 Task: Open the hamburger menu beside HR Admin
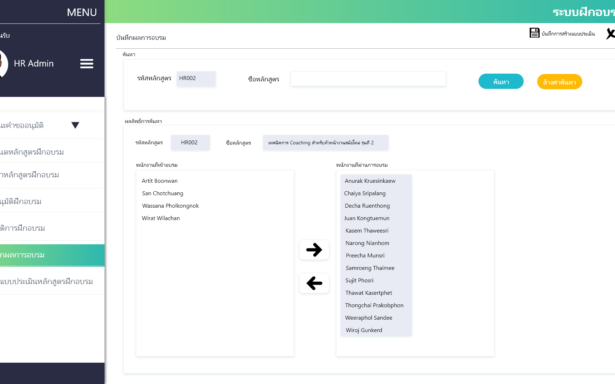[87, 64]
